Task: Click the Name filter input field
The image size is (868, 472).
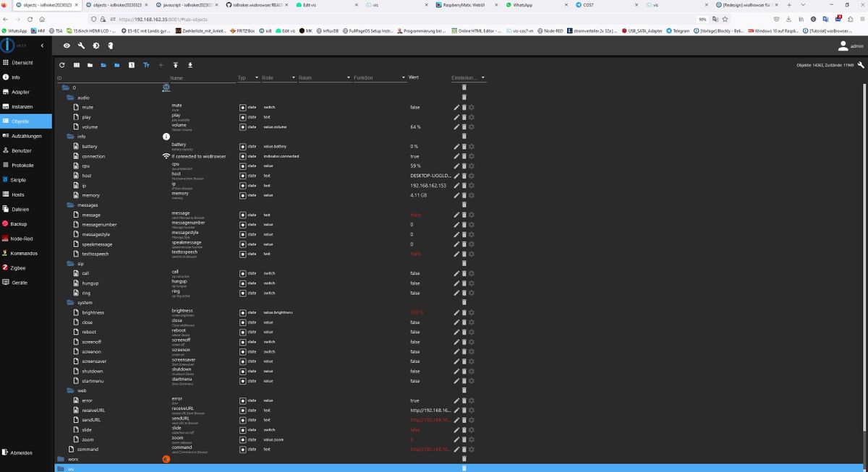Action: [203, 77]
